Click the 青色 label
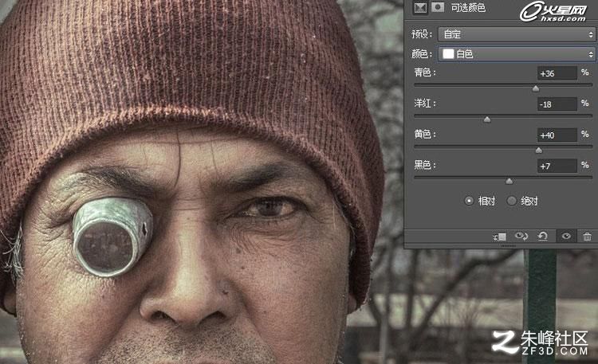 coord(424,72)
